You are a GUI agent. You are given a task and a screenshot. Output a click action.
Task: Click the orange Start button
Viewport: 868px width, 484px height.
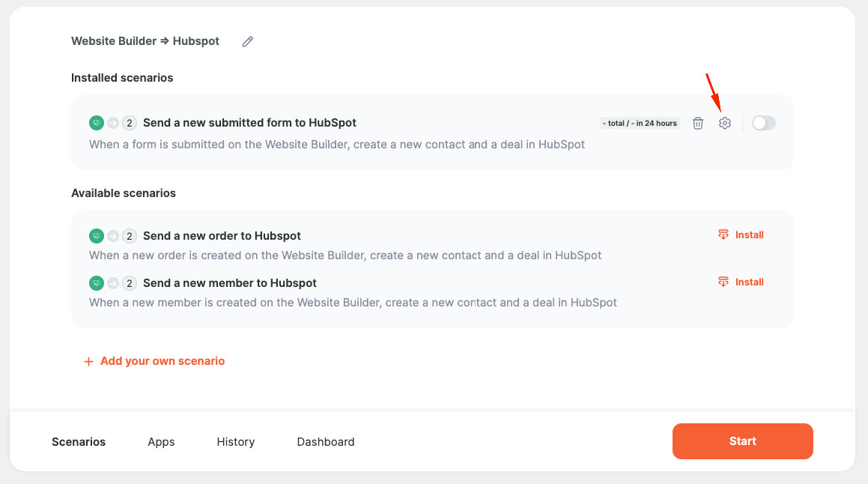[x=742, y=441]
